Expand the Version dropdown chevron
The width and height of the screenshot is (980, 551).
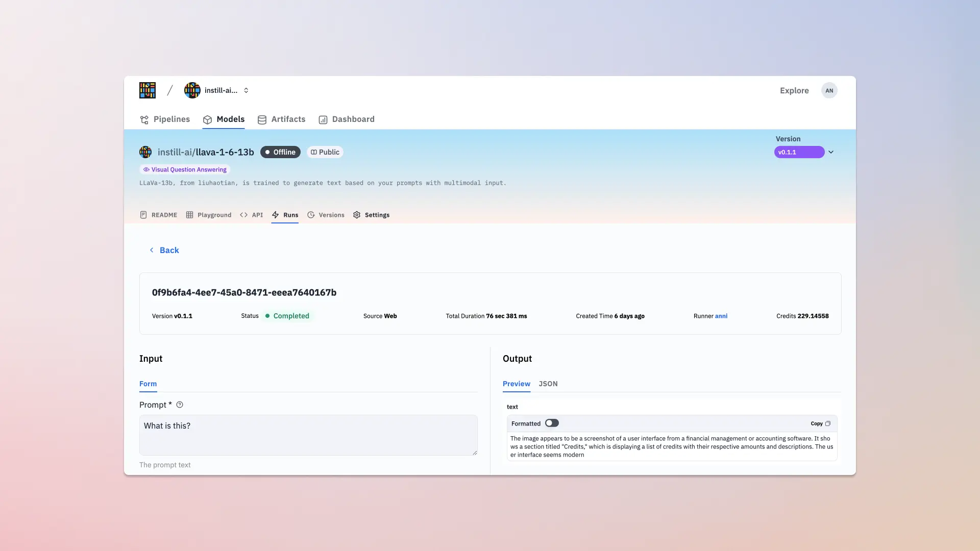point(831,152)
